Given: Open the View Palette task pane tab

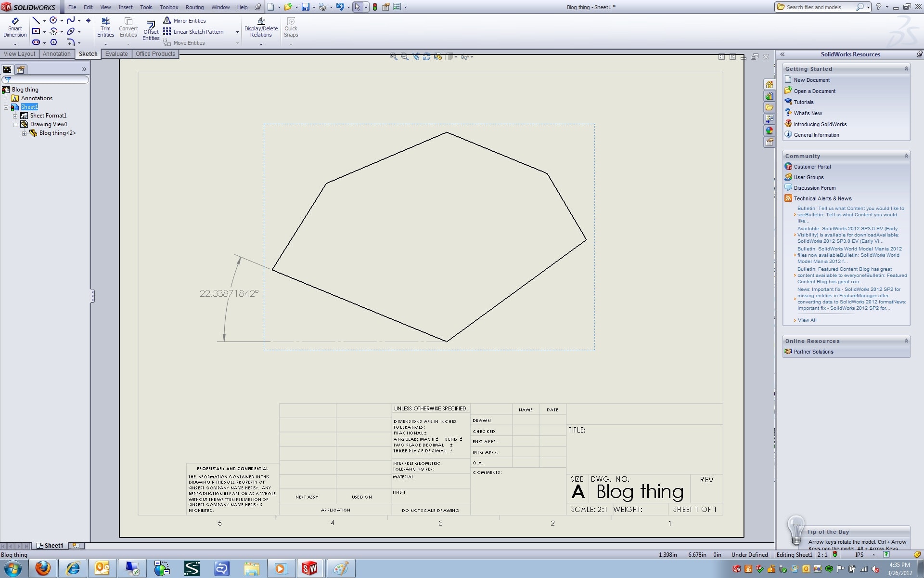Looking at the screenshot, I should click(x=769, y=119).
